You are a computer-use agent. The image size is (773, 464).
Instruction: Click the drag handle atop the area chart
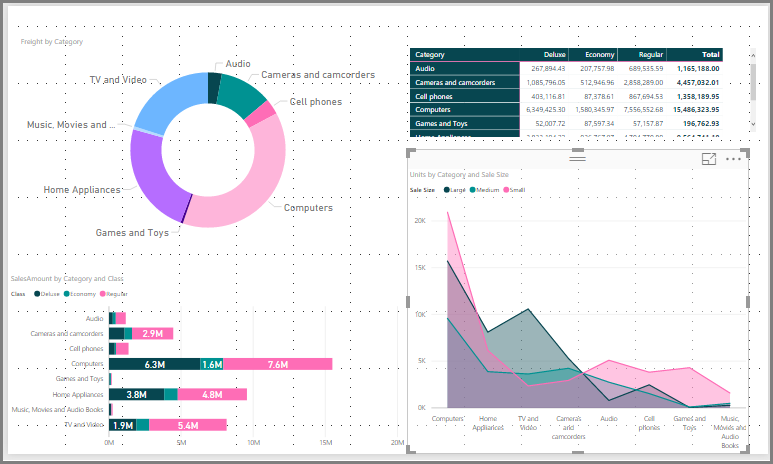(577, 158)
